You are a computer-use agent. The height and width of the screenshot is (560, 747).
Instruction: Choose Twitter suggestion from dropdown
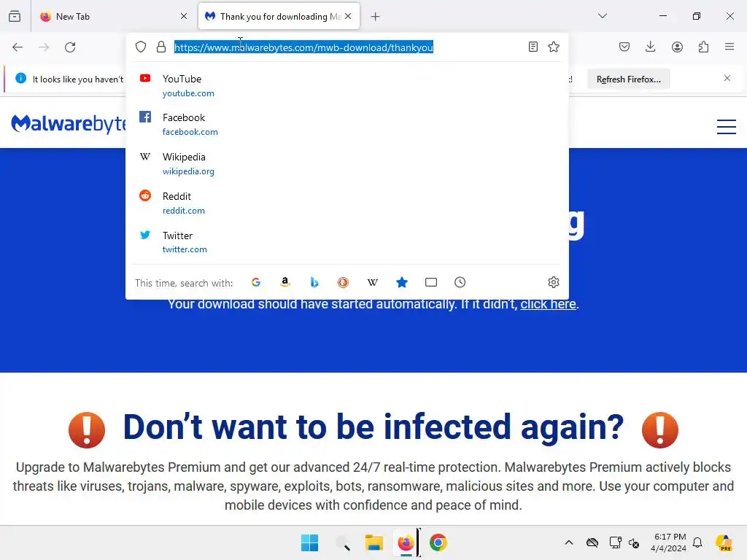pos(347,242)
